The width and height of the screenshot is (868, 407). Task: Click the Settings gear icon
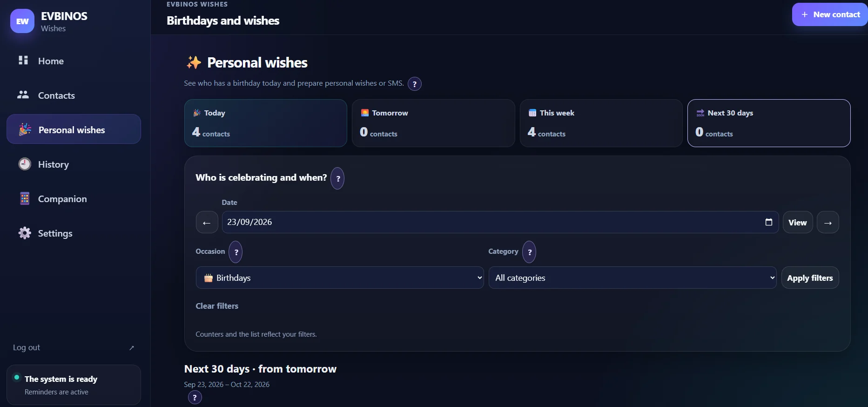[x=25, y=233]
